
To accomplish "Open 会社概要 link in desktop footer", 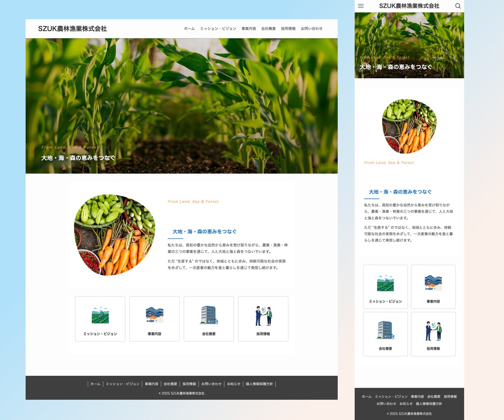I will tap(170, 384).
